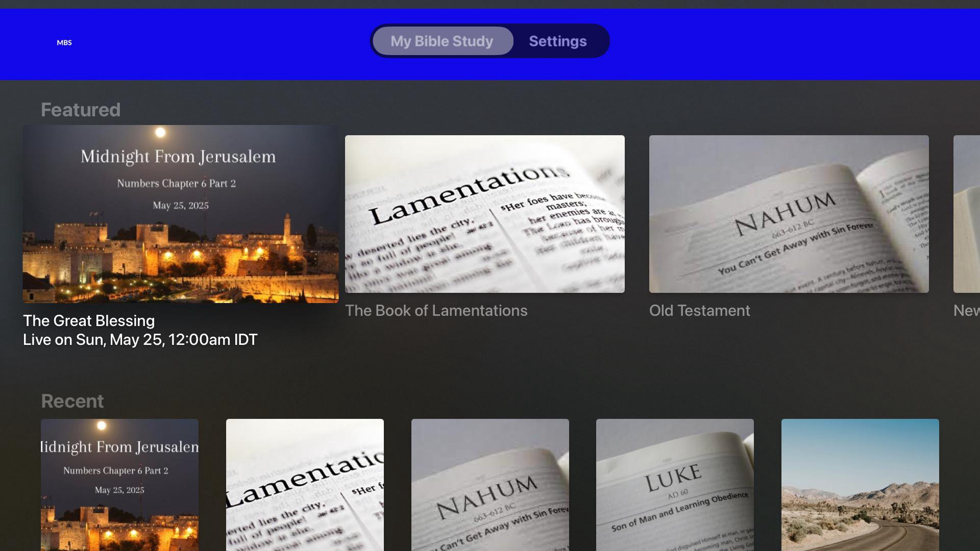Switch to the My Bible Study tab

point(442,41)
